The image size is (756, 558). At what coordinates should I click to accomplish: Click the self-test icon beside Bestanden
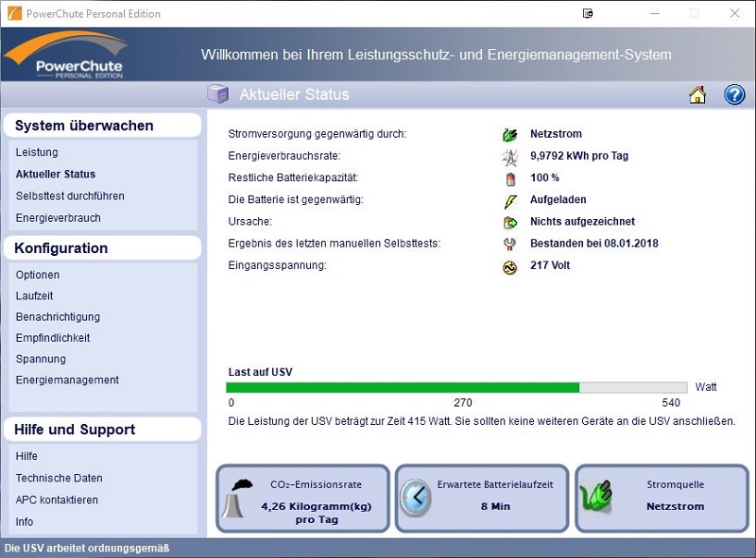(509, 245)
